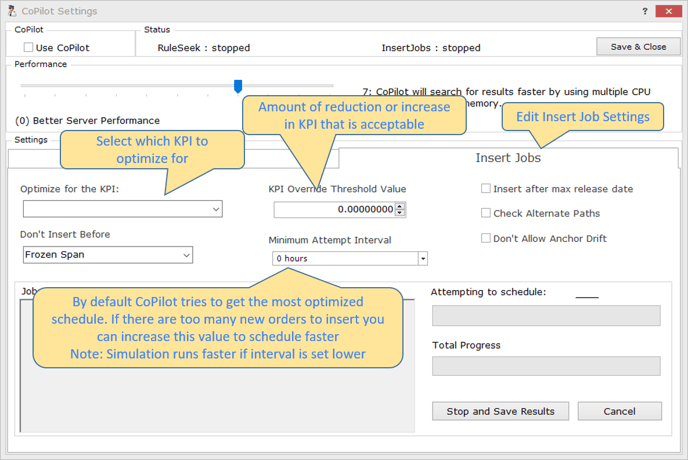Check Insert after max release date
The height and width of the screenshot is (460, 688).
[x=486, y=188]
